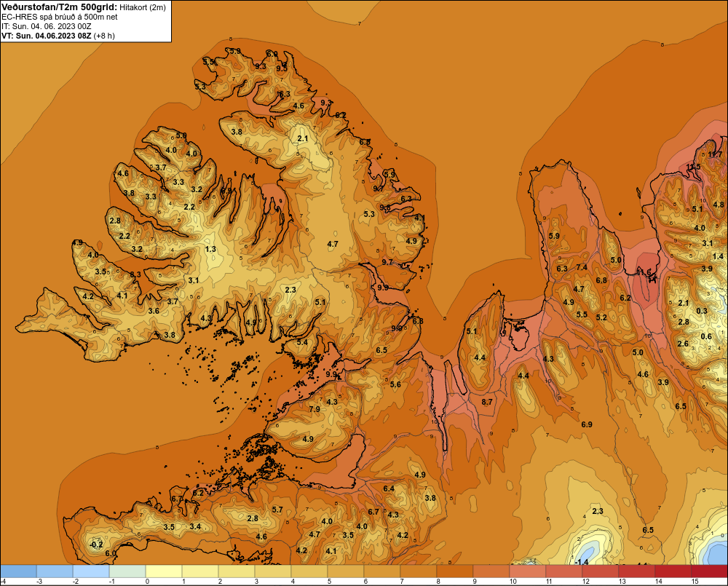Image resolution: width=728 pixels, height=586 pixels.
Task: Click the '7' tick label on the legend
Action: coord(402,582)
